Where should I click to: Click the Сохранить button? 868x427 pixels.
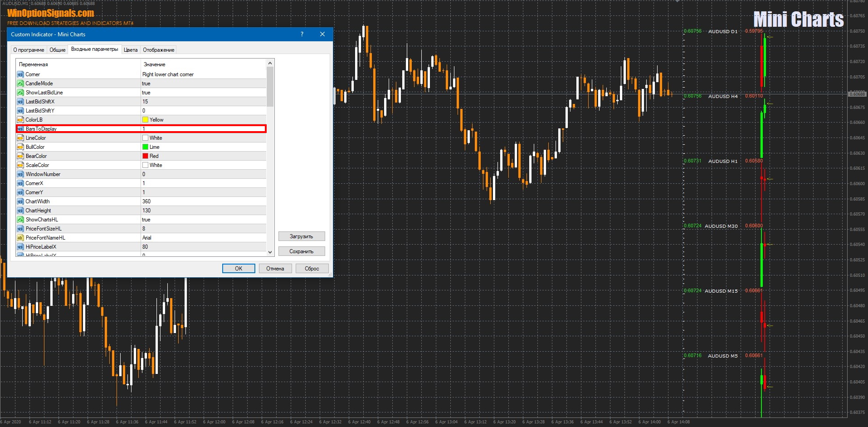click(301, 251)
